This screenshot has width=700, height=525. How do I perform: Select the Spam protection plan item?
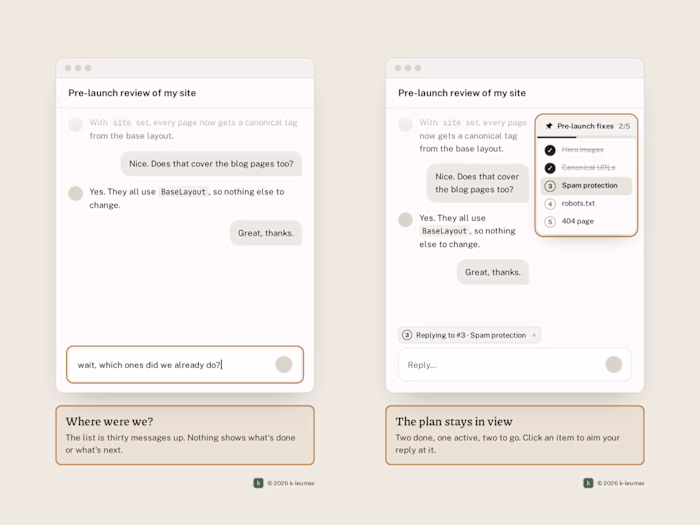click(x=586, y=186)
